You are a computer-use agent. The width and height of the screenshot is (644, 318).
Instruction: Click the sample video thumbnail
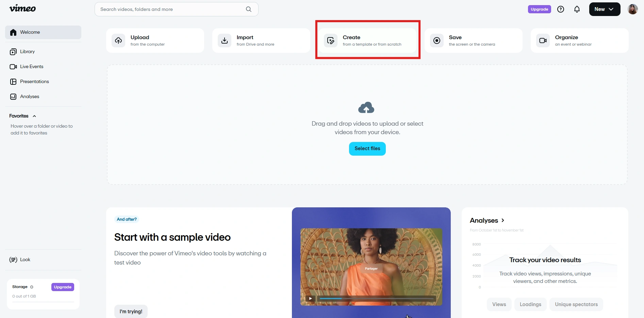click(x=371, y=267)
